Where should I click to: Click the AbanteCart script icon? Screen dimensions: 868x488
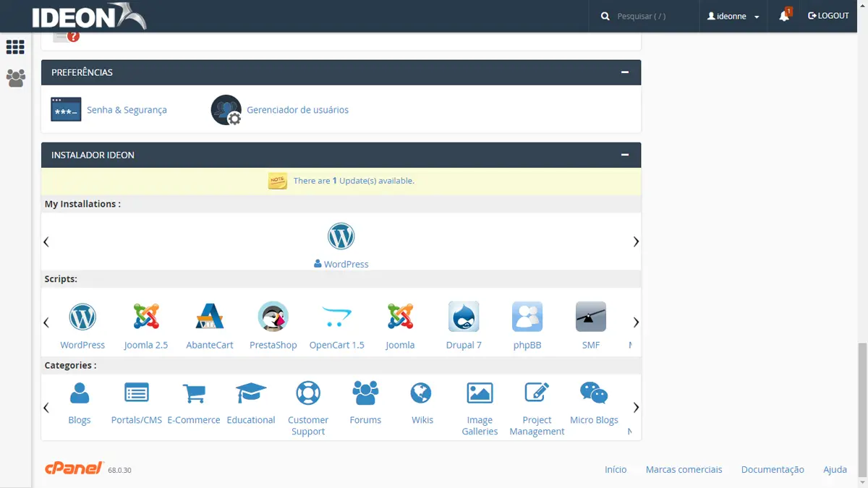pos(210,317)
